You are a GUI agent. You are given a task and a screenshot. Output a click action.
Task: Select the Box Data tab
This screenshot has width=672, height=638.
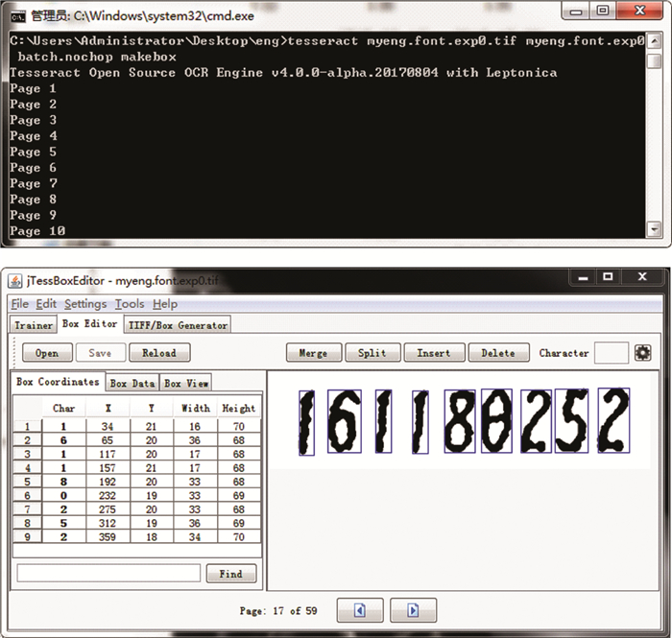pos(132,383)
